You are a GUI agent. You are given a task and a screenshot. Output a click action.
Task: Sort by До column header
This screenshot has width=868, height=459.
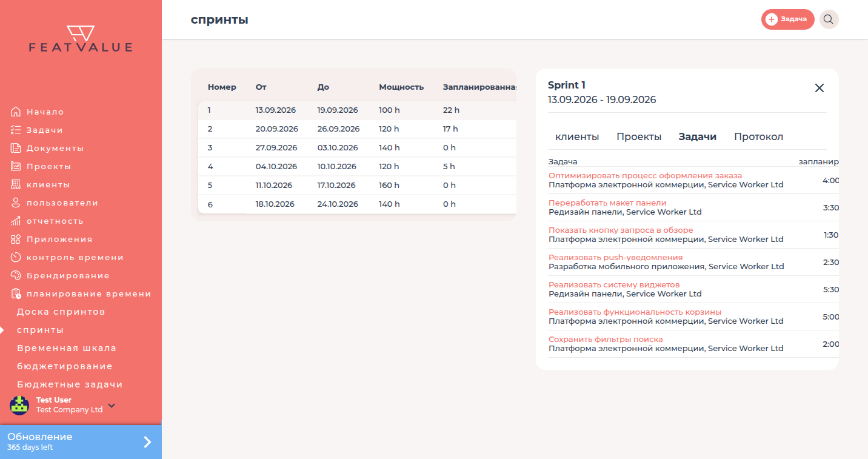tap(323, 87)
